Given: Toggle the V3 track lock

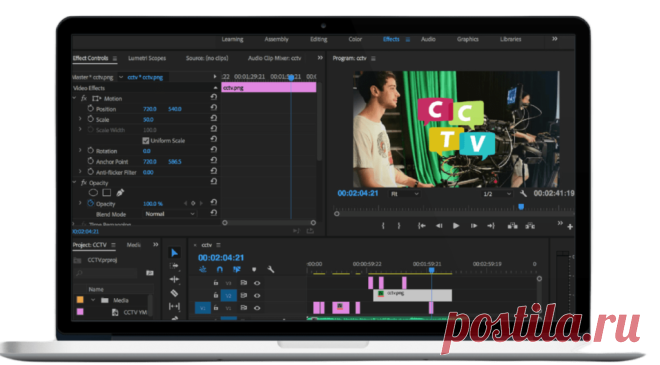Looking at the screenshot, I should click(216, 283).
